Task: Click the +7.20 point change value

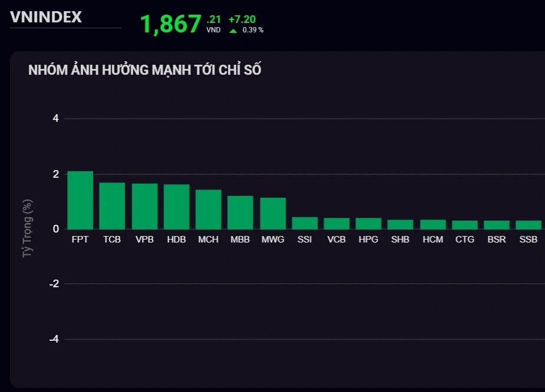Action: [242, 19]
